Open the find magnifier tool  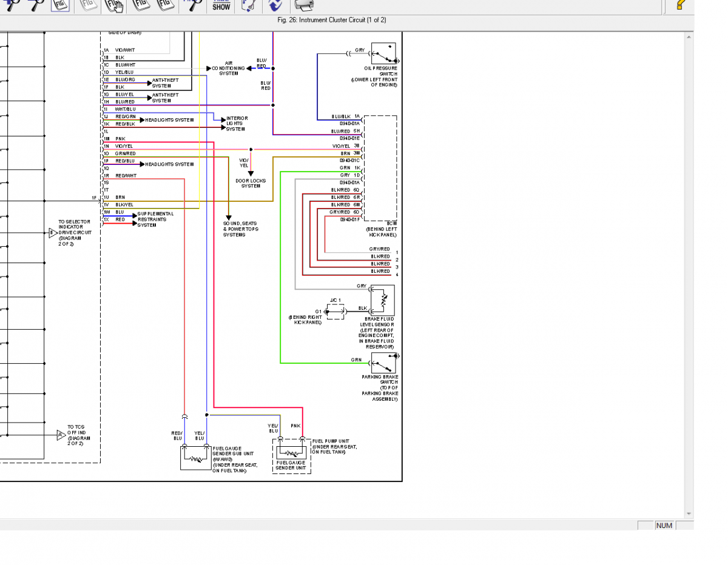tap(193, 5)
